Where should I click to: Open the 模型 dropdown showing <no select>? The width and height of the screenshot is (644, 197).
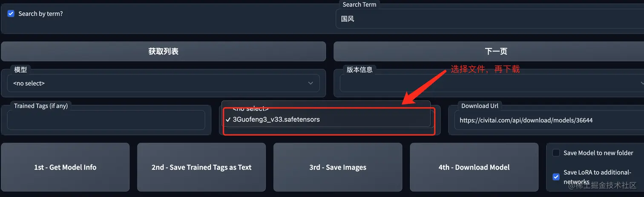point(164,83)
